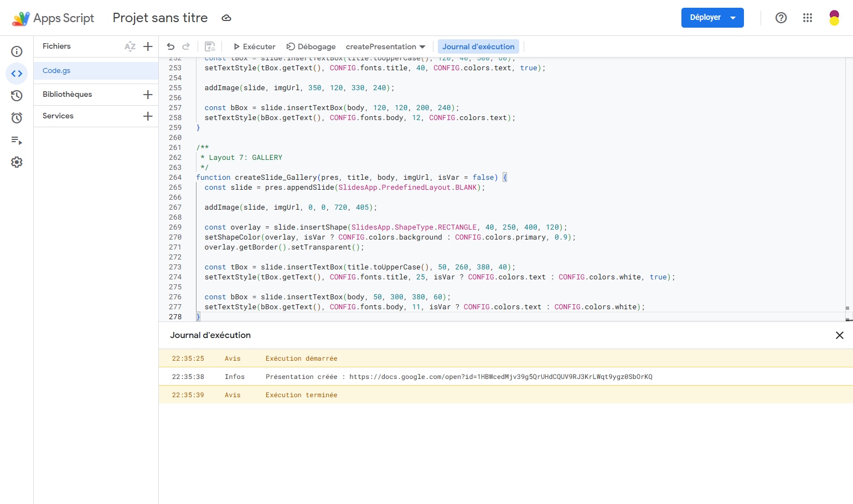Toggle the Journal d'exécution log button
Screen dimensions: 853x504
tap(478, 46)
